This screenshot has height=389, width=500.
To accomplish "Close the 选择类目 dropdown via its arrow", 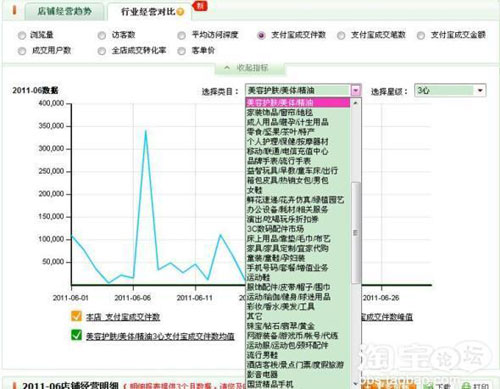I will 356,90.
